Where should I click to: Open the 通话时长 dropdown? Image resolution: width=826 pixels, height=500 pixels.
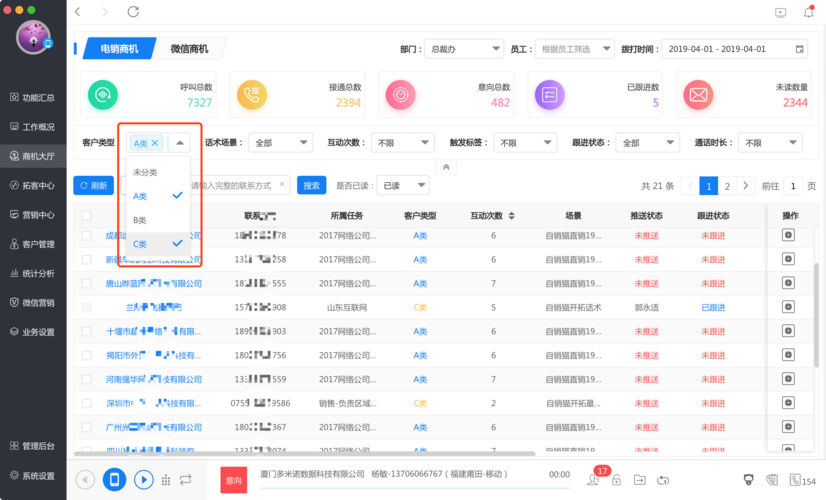pos(770,143)
